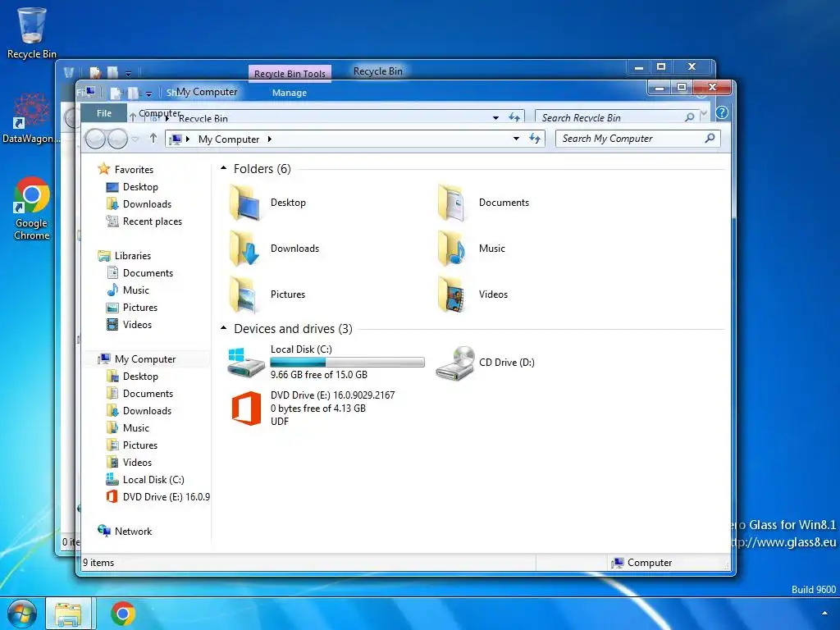Collapse the Devices and drives (3) group
This screenshot has width=840, height=630.
tap(223, 328)
